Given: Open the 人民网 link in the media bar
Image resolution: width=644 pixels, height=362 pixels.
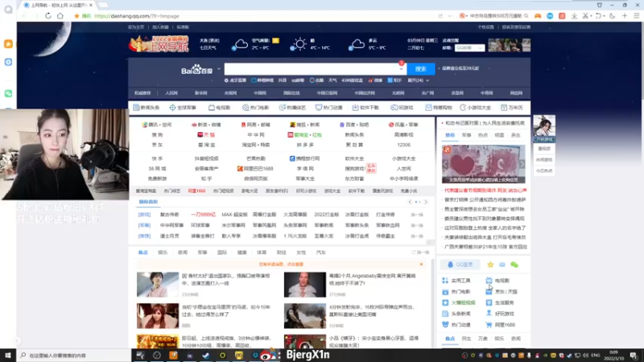Looking at the screenshot, I should coord(171,93).
